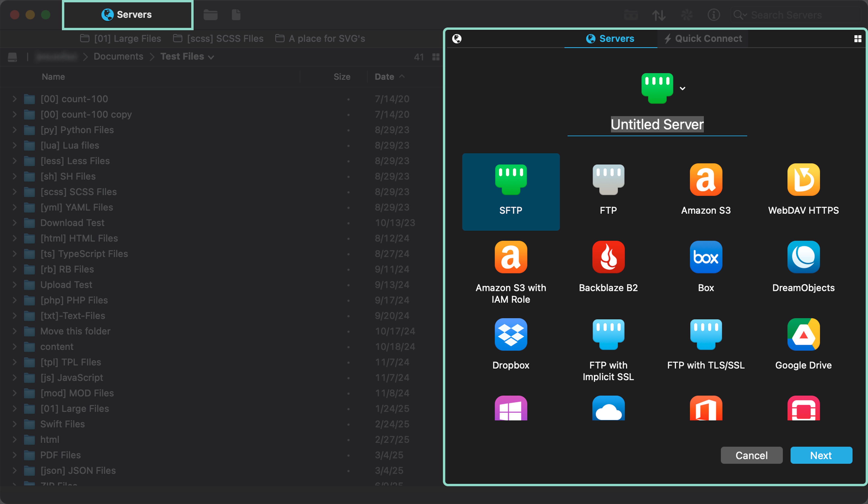Click the Search Servers field
The height and width of the screenshot is (504, 868).
pyautogui.click(x=796, y=15)
